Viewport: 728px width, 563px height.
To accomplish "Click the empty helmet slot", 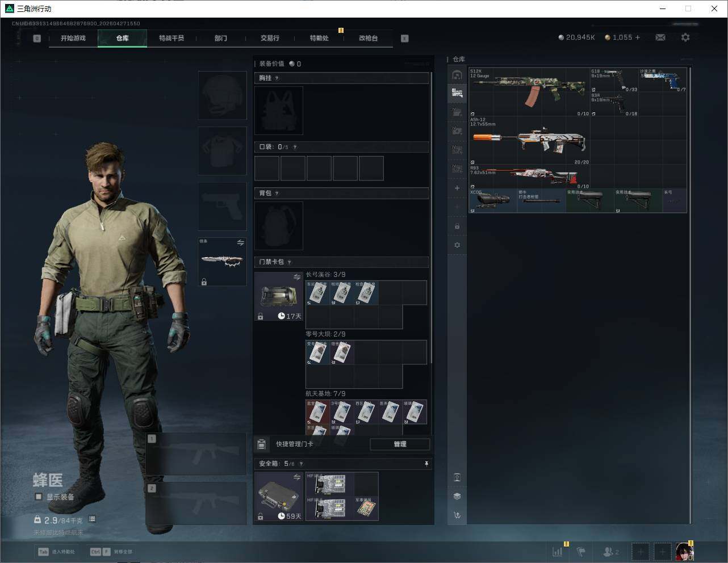I will coord(222,95).
